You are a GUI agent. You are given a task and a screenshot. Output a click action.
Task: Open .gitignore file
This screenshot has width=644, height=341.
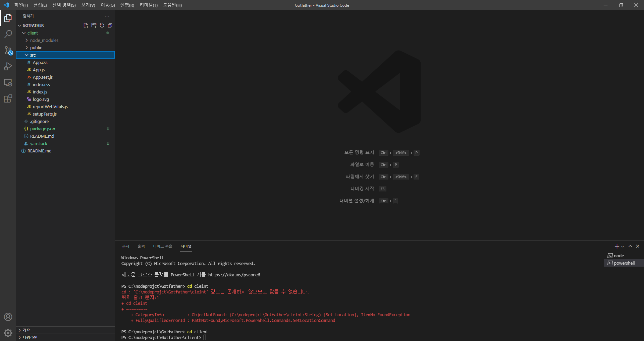[65, 121]
